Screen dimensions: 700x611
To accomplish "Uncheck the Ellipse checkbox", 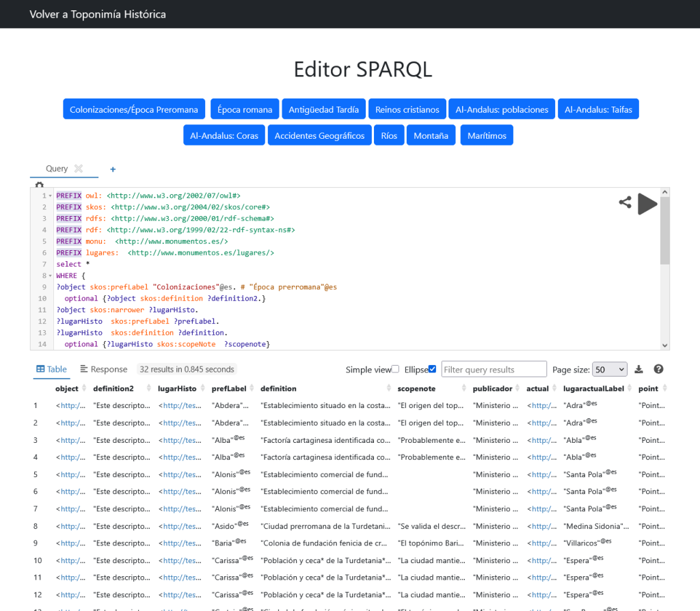I will click(x=431, y=369).
